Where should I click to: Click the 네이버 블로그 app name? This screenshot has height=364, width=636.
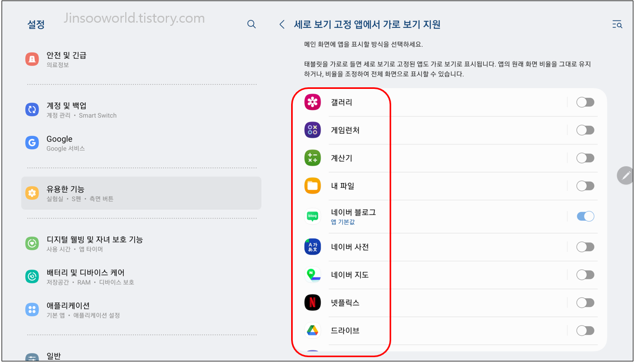[353, 213]
